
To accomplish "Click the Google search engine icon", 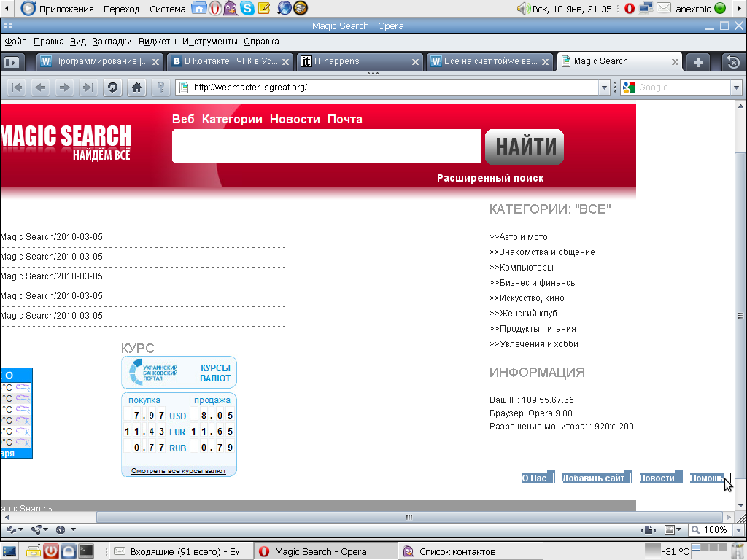I will click(629, 87).
